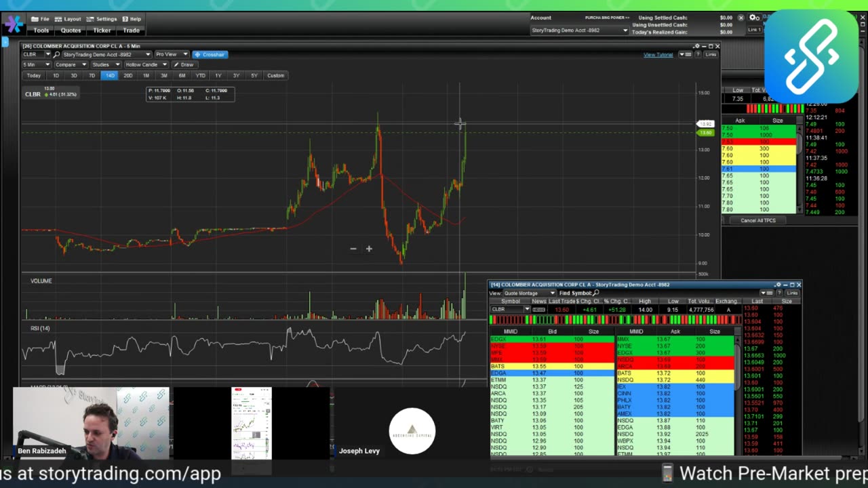The height and width of the screenshot is (488, 868).
Task: Select the 1M time range
Action: [x=146, y=75]
